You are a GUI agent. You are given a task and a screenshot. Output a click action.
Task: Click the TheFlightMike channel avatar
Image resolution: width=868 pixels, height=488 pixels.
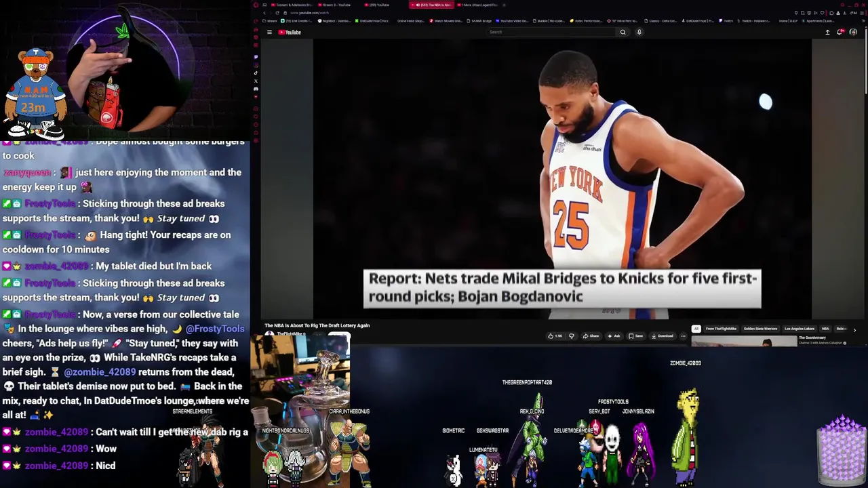pos(269,334)
